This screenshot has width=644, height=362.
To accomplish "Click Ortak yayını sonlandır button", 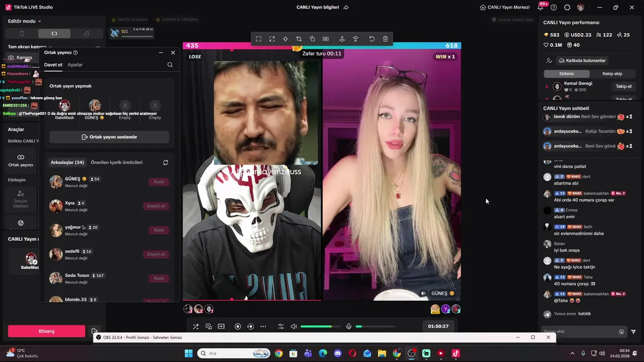I will coord(109,137).
